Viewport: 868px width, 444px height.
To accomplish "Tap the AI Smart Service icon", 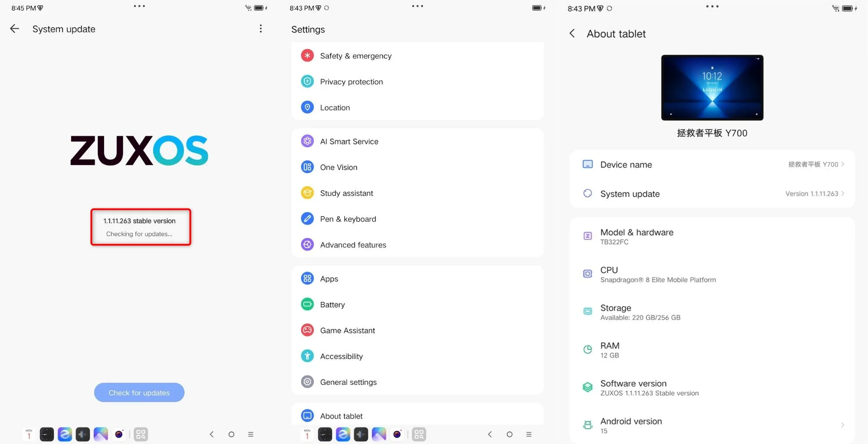I will pos(307,141).
